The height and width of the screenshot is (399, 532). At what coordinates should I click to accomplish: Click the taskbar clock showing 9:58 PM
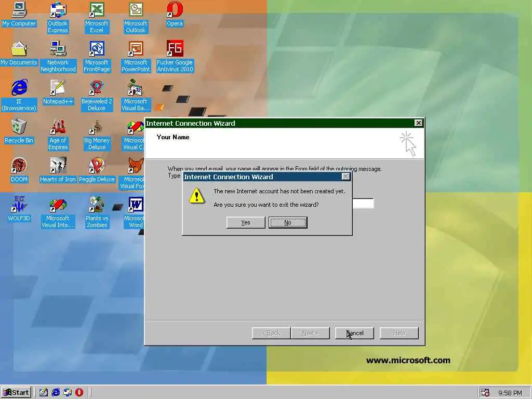(510, 393)
